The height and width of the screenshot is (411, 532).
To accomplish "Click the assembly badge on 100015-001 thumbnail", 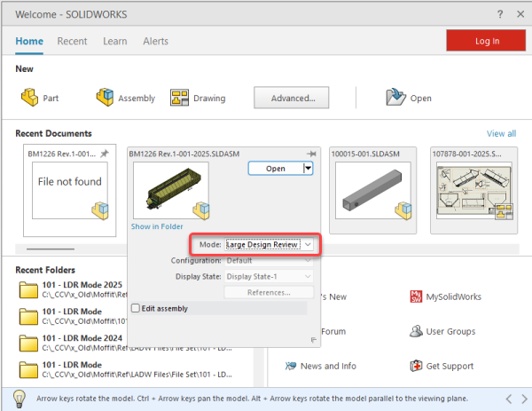I will 403,210.
